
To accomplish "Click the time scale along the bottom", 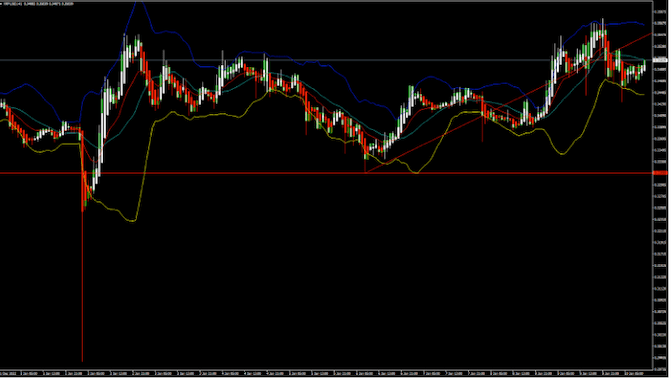I will 326,374.
